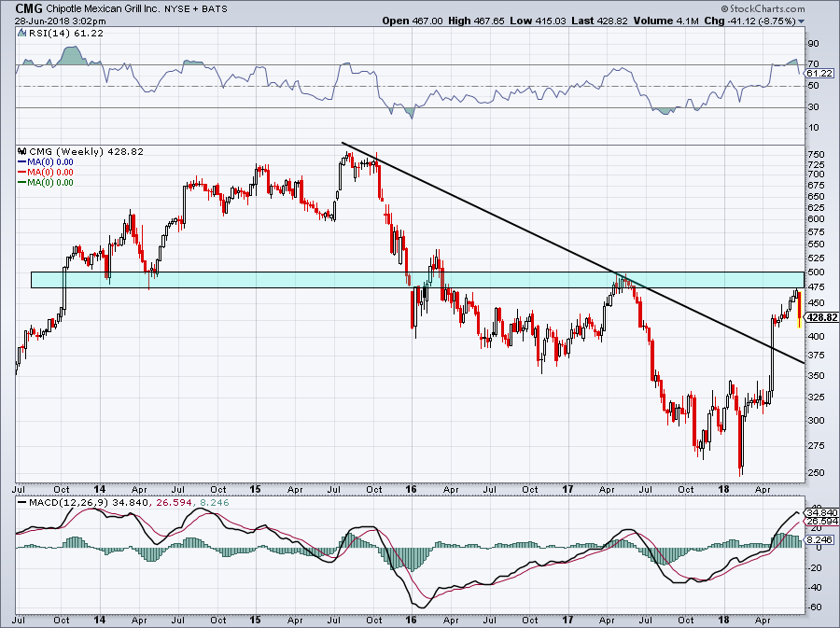Click the 34.840 MACD tag on right axis
The width and height of the screenshot is (840, 628).
point(821,512)
